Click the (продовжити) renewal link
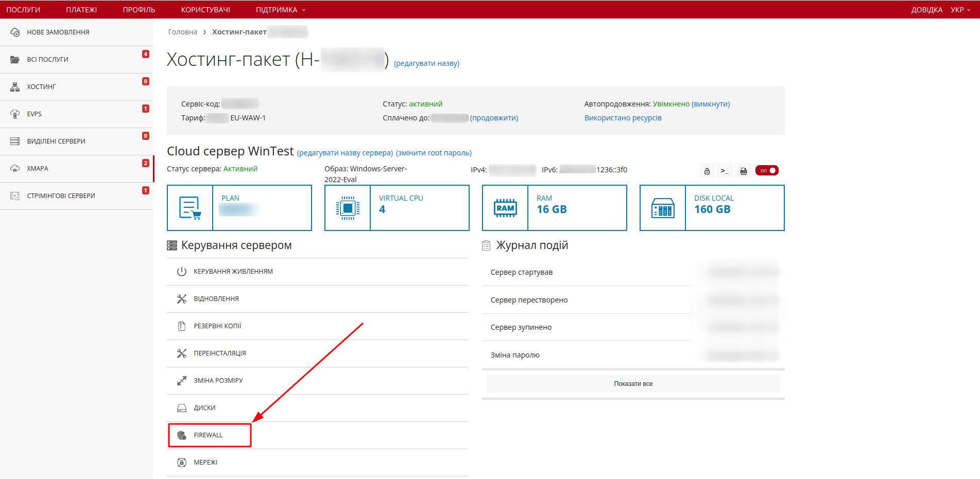Screen dimensions: 980x479 pos(494,118)
